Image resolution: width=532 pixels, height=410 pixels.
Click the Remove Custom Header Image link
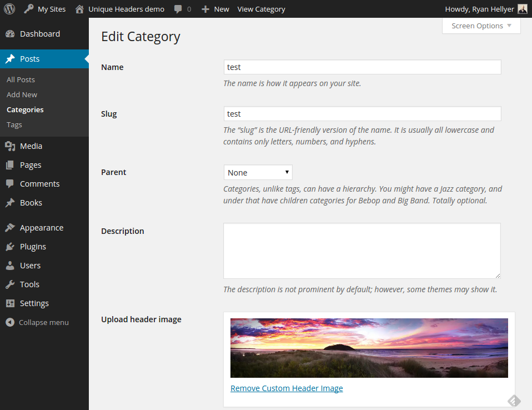287,388
